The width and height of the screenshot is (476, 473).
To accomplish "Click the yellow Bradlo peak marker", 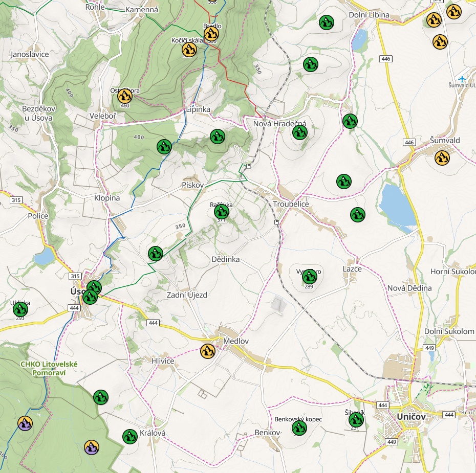I will [x=211, y=34].
